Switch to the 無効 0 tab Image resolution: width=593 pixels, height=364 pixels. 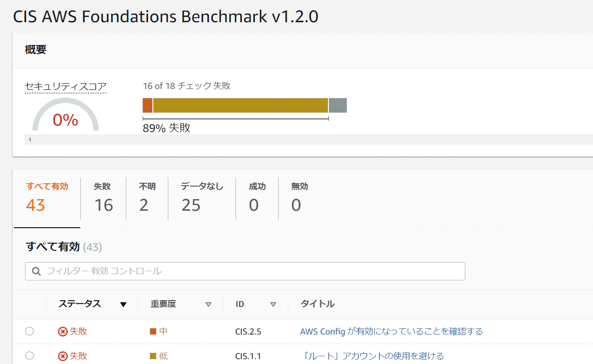(299, 198)
